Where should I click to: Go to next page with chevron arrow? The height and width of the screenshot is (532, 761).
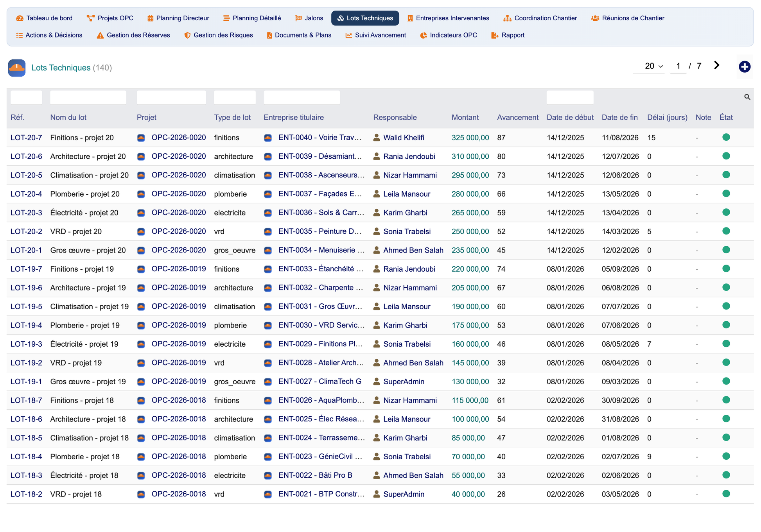pos(716,65)
